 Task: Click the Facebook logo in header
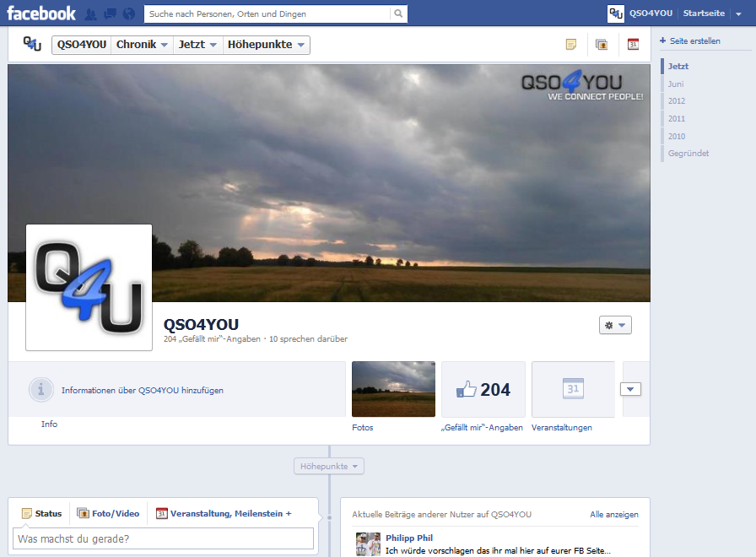pyautogui.click(x=41, y=14)
